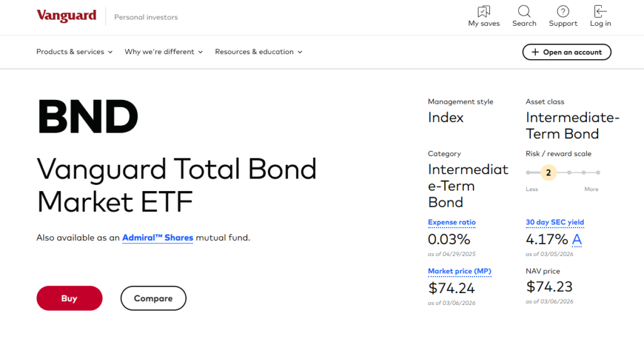
Task: Click the Compare button
Action: click(153, 299)
